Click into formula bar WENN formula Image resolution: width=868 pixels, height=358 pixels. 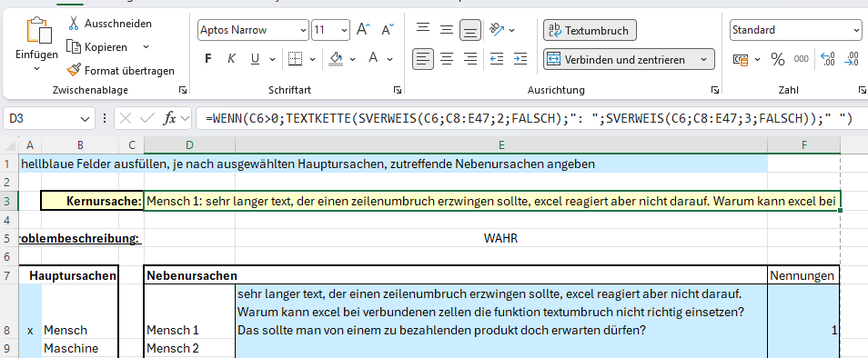tap(530, 118)
